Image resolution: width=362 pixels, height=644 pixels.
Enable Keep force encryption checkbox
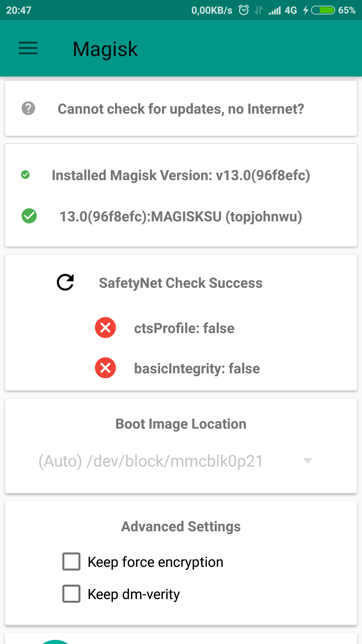(x=71, y=561)
